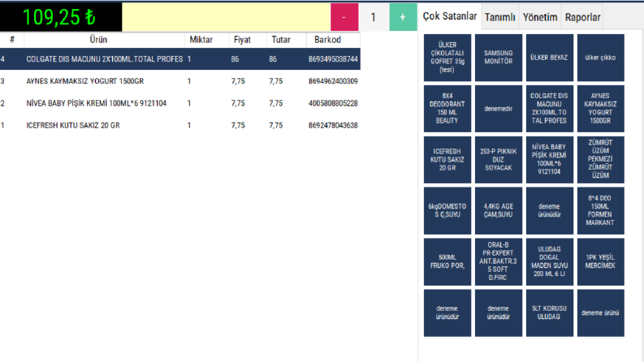
Task: Select 8*4 DEO 150ML FORMEN MARKANT tile
Action: (x=600, y=210)
